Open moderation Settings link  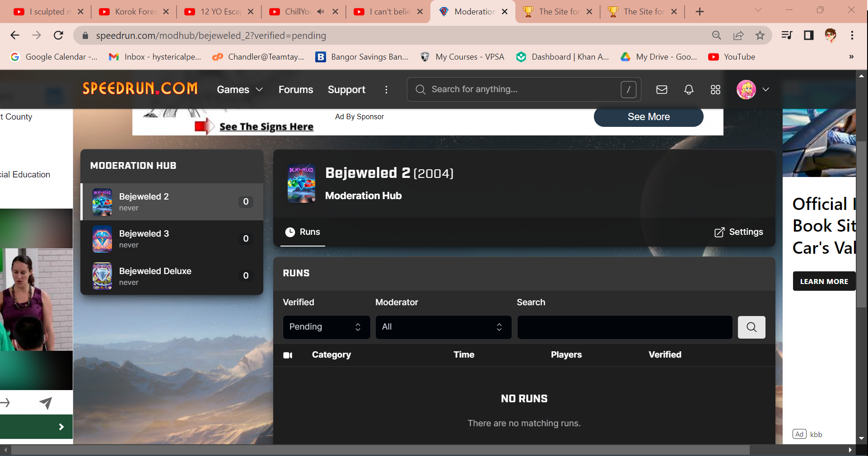[x=739, y=232]
